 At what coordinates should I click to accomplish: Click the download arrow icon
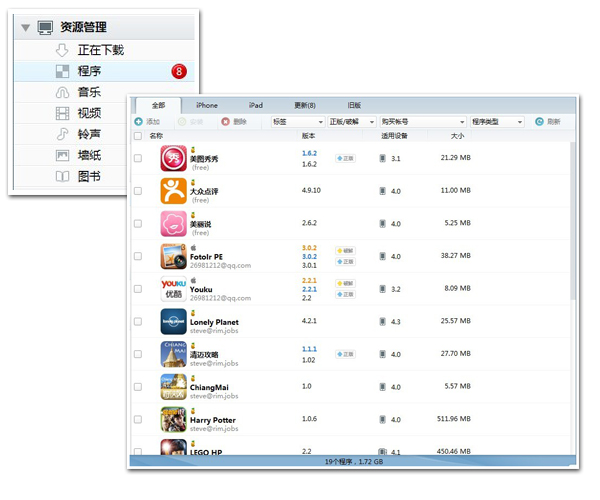[62, 50]
